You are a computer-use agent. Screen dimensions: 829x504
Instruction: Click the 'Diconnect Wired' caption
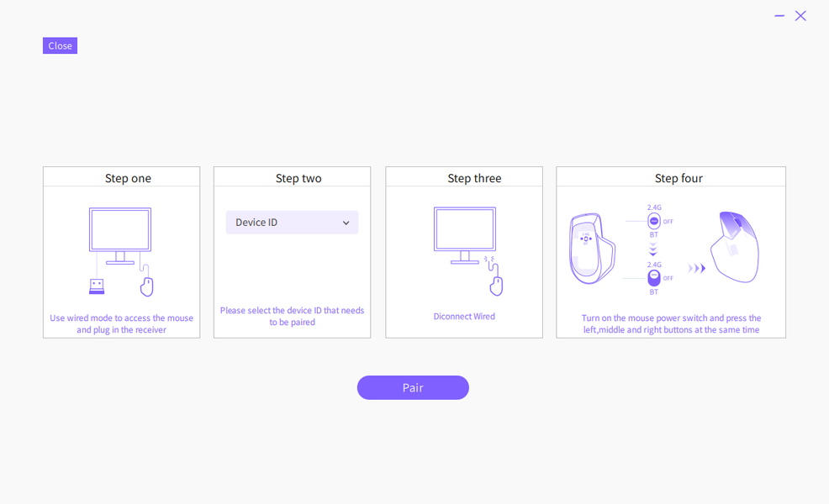coord(464,317)
